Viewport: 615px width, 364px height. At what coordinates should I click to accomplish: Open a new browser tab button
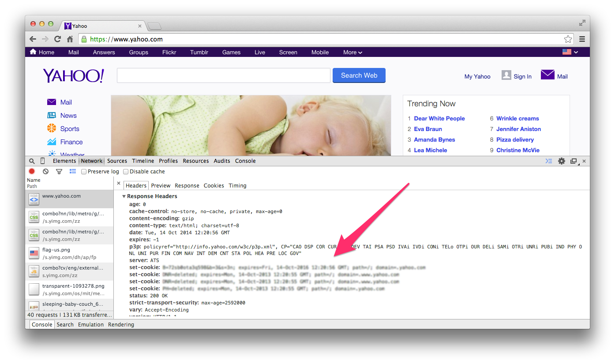coord(154,26)
